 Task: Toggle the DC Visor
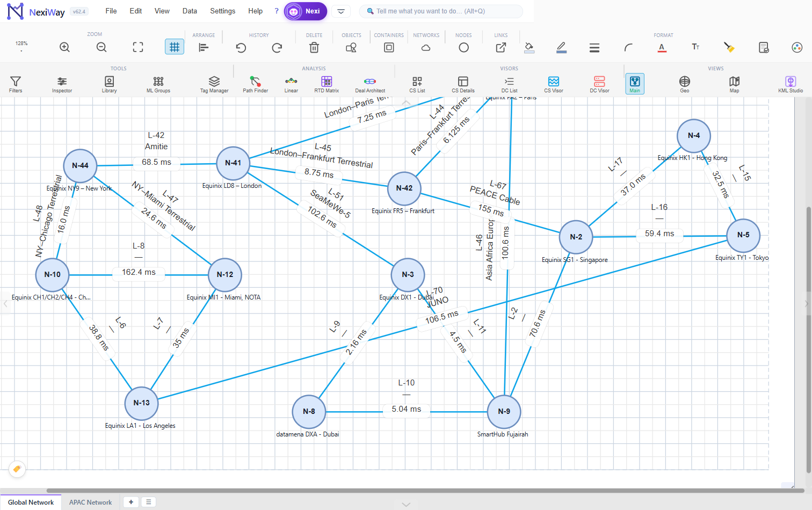click(x=599, y=84)
